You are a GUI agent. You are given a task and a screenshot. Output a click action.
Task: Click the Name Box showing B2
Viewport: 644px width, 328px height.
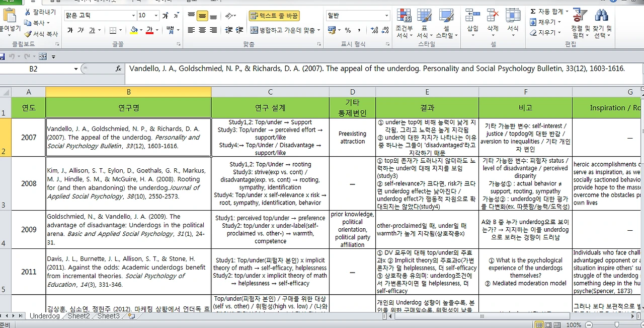click(x=33, y=69)
